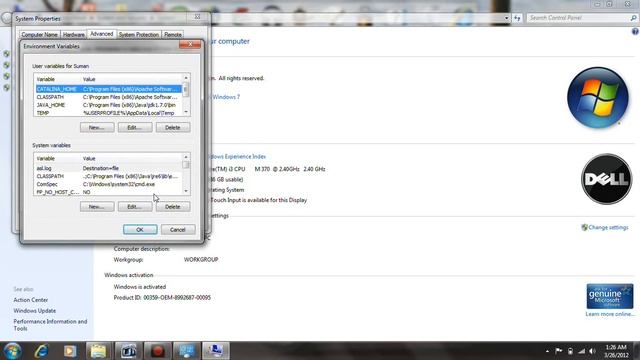640x360 pixels.
Task: Open network signal tray icon
Action: (x=581, y=351)
